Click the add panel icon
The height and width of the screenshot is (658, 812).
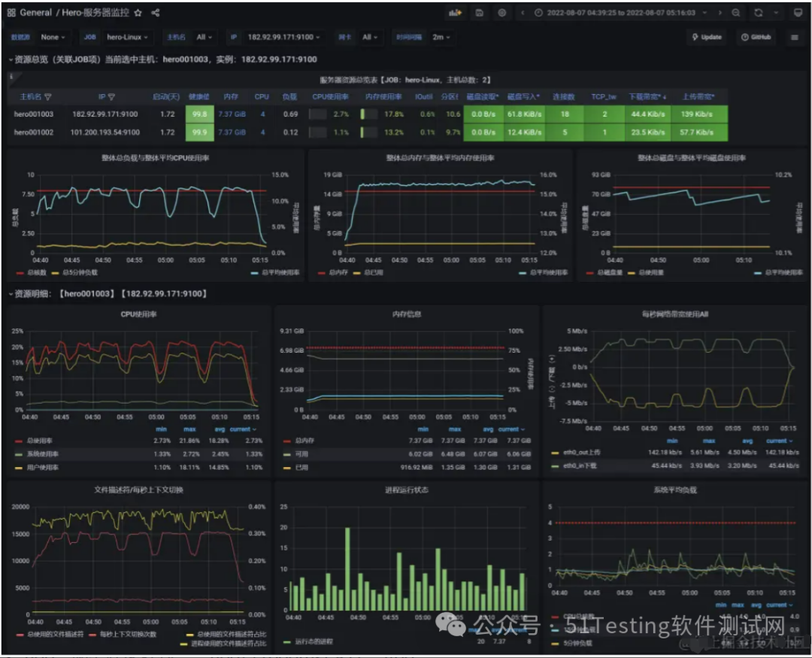point(455,13)
